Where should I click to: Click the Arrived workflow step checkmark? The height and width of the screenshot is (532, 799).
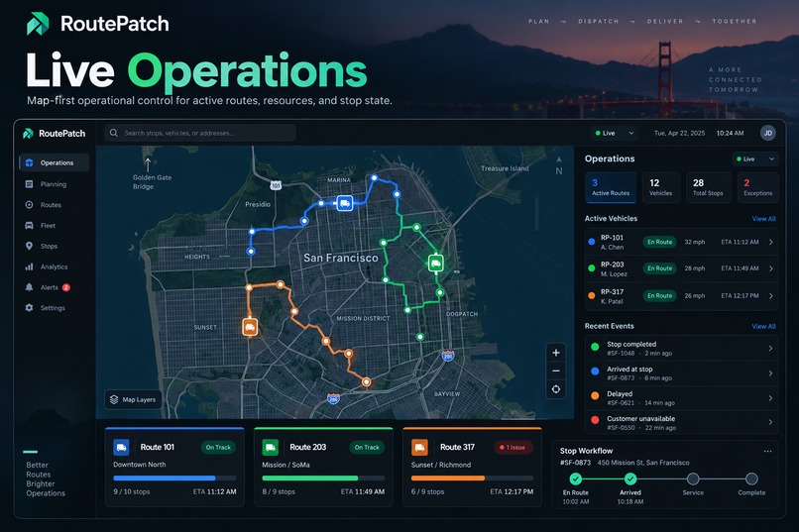[630, 479]
